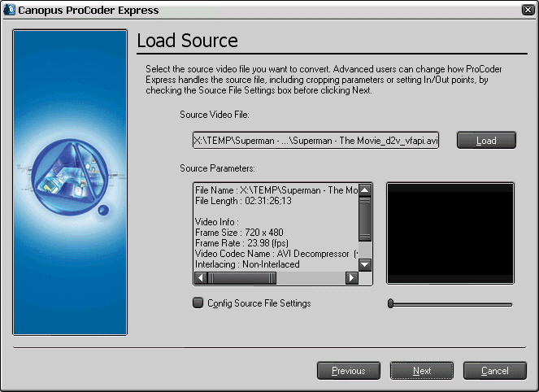
Task: Click the horizontal scrollbar thumb in Source Parameters
Action: tap(241, 278)
